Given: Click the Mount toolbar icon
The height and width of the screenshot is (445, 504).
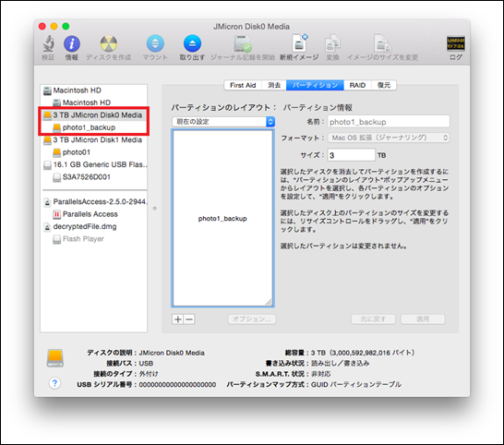Looking at the screenshot, I should pos(155,43).
